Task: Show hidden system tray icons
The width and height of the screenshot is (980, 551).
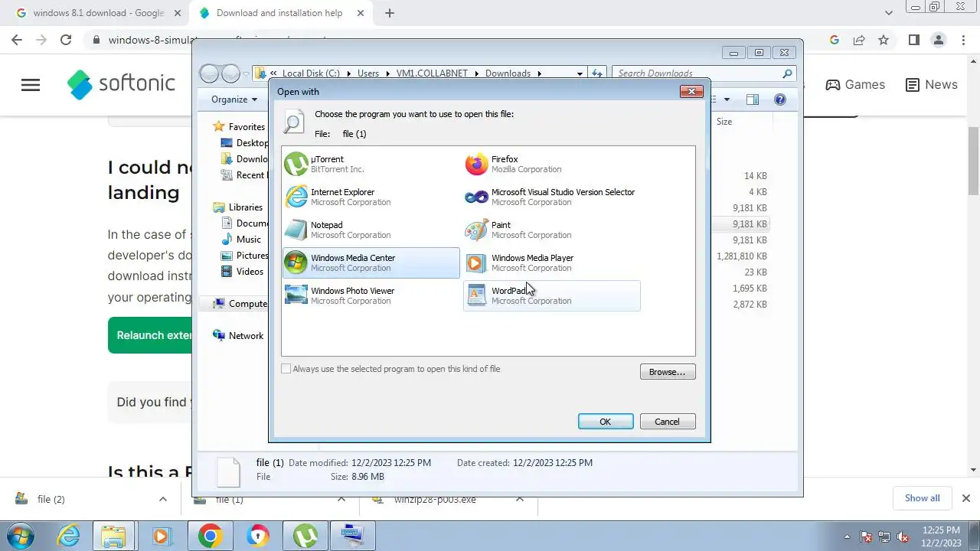Action: click(x=847, y=536)
